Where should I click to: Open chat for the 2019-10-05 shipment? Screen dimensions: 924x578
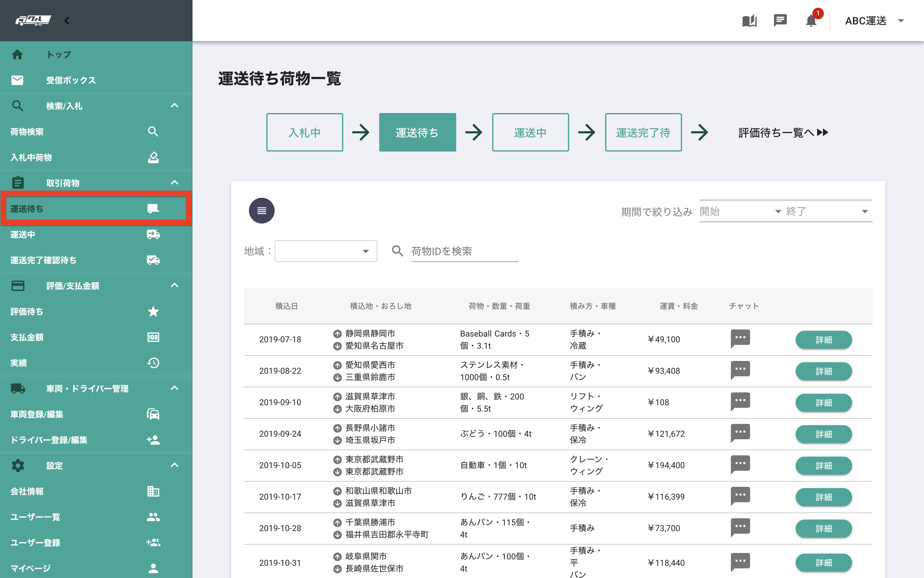[740, 465]
